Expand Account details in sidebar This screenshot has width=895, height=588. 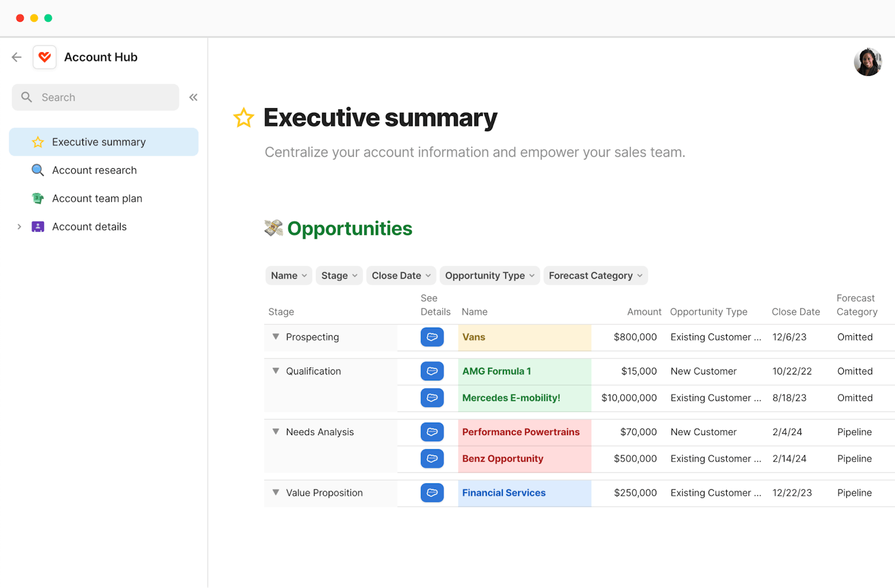pos(19,227)
